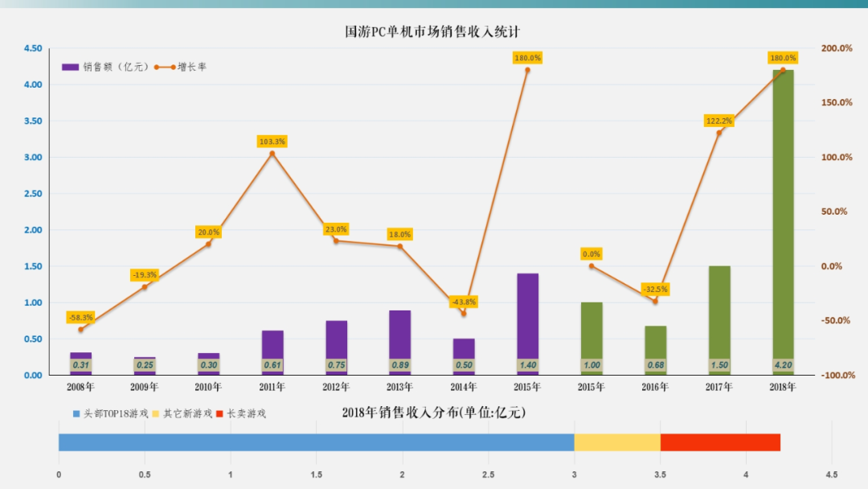The width and height of the screenshot is (868, 489).
Task: Click the 103.3% growth rate data label
Action: point(272,142)
